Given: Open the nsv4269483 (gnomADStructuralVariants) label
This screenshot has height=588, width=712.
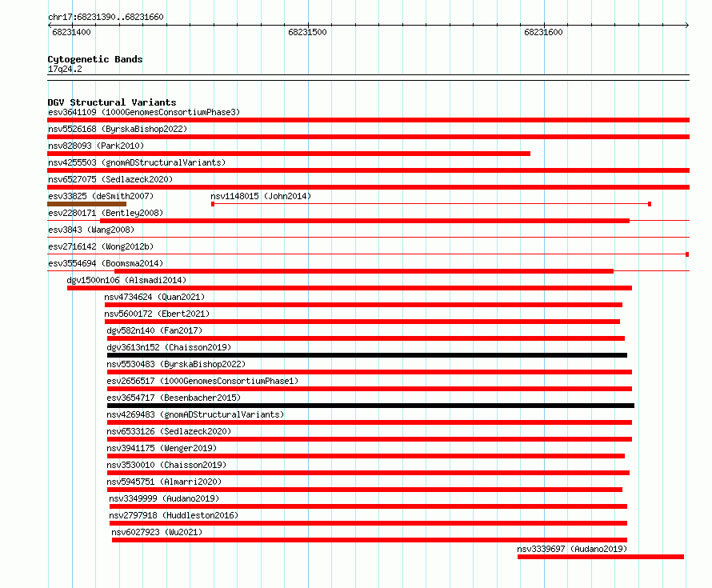Looking at the screenshot, I should tap(195, 414).
